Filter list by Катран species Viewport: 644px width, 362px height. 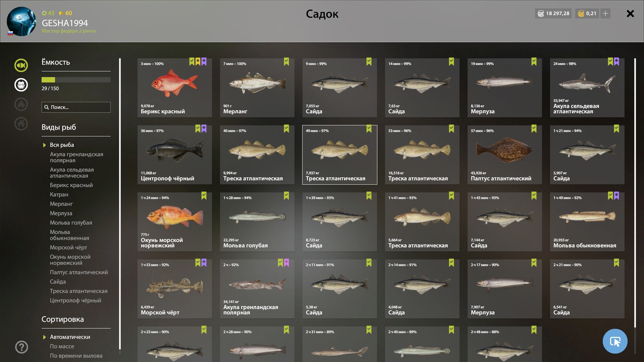pyautogui.click(x=59, y=194)
